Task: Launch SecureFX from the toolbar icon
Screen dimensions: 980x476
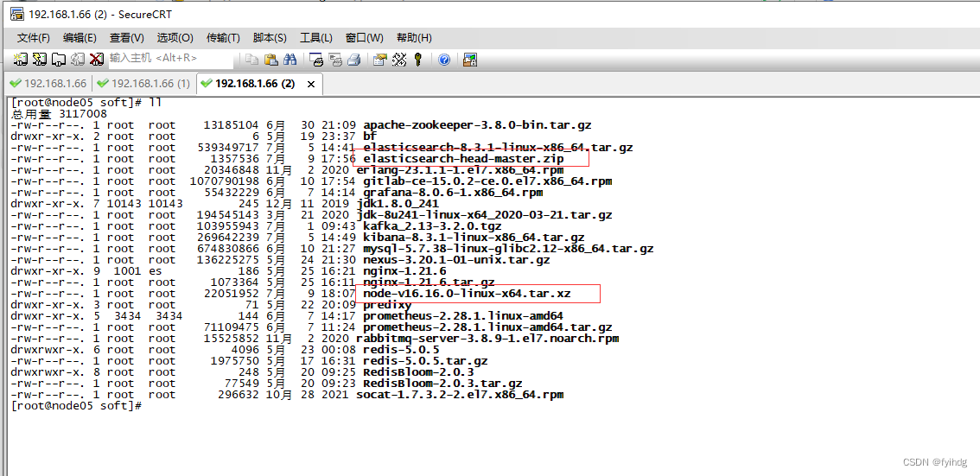Action: coord(470,60)
